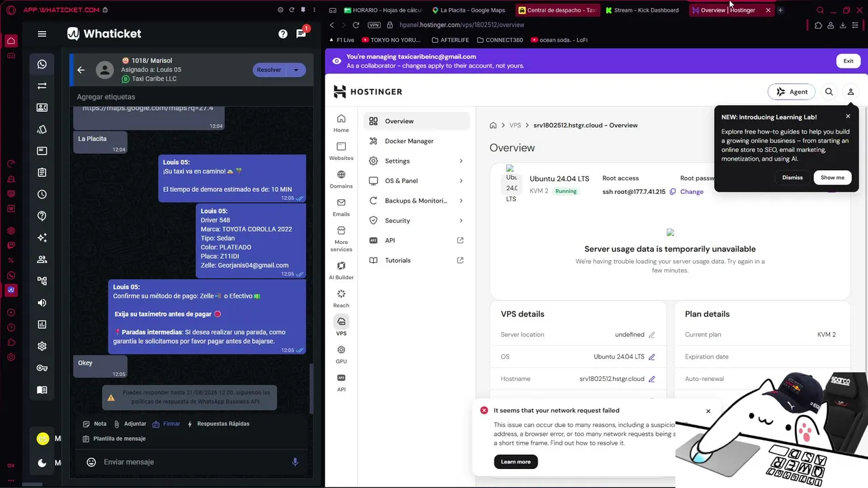Focus the Enviar mensaje input field
The height and width of the screenshot is (488, 868).
coord(193,462)
